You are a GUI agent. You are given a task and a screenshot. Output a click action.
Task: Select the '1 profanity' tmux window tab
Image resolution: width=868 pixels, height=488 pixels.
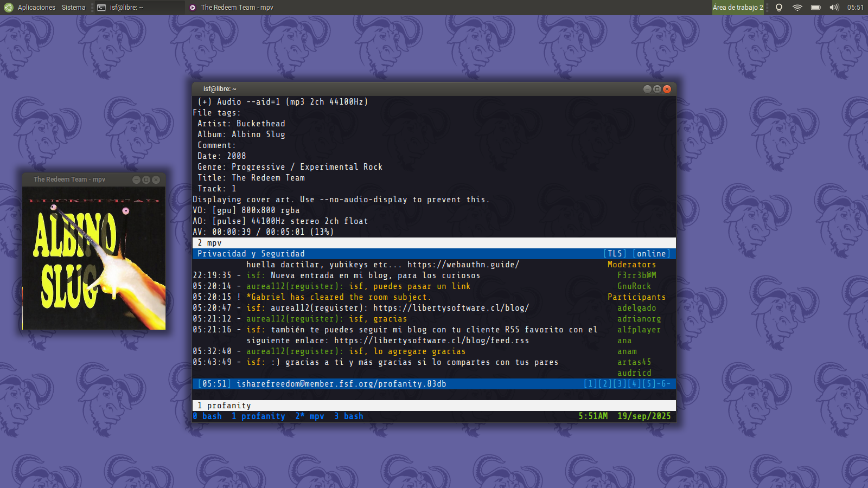(x=258, y=416)
